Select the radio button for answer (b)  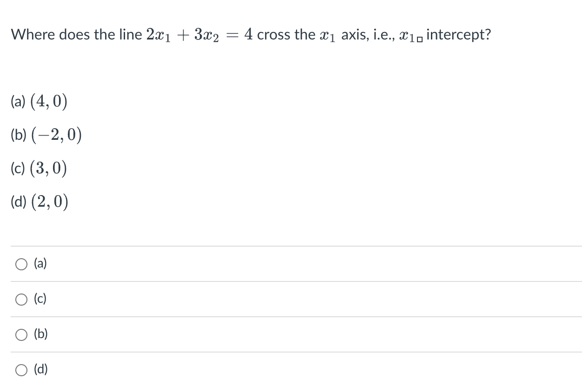21,334
